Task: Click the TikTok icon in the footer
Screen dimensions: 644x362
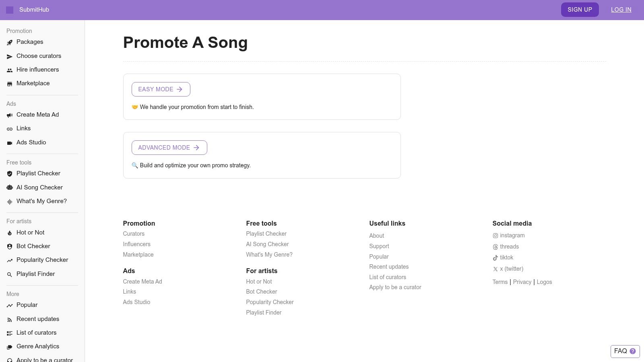Action: pyautogui.click(x=495, y=258)
